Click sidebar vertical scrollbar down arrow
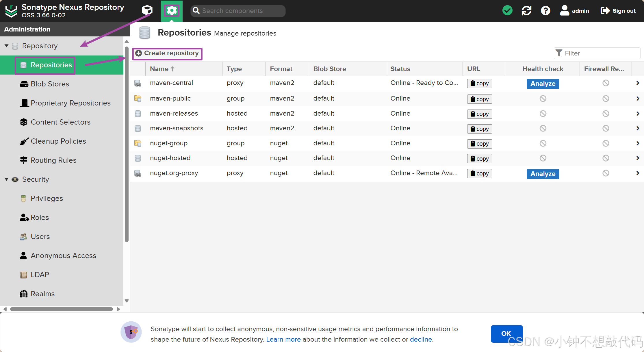This screenshot has height=352, width=644. click(x=127, y=301)
